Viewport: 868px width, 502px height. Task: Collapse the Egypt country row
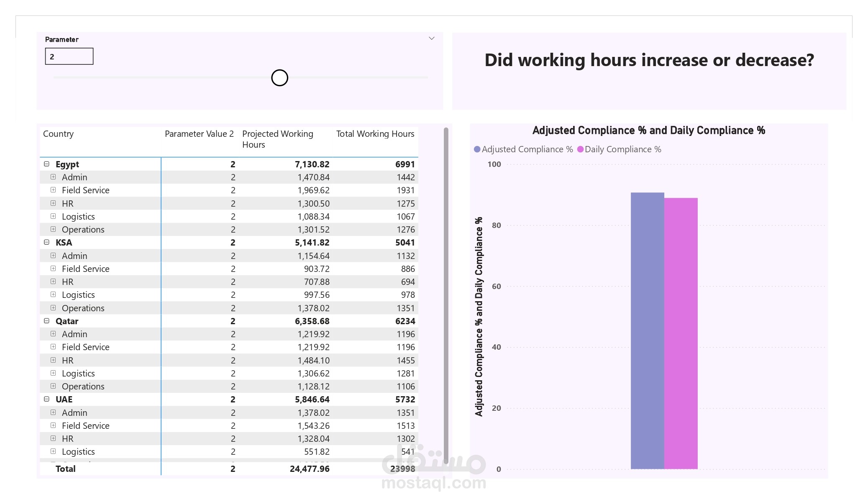point(46,164)
